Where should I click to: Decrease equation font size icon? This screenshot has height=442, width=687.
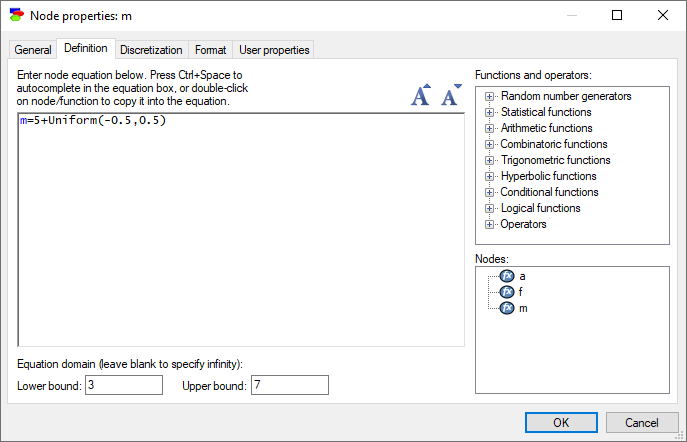[x=451, y=95]
